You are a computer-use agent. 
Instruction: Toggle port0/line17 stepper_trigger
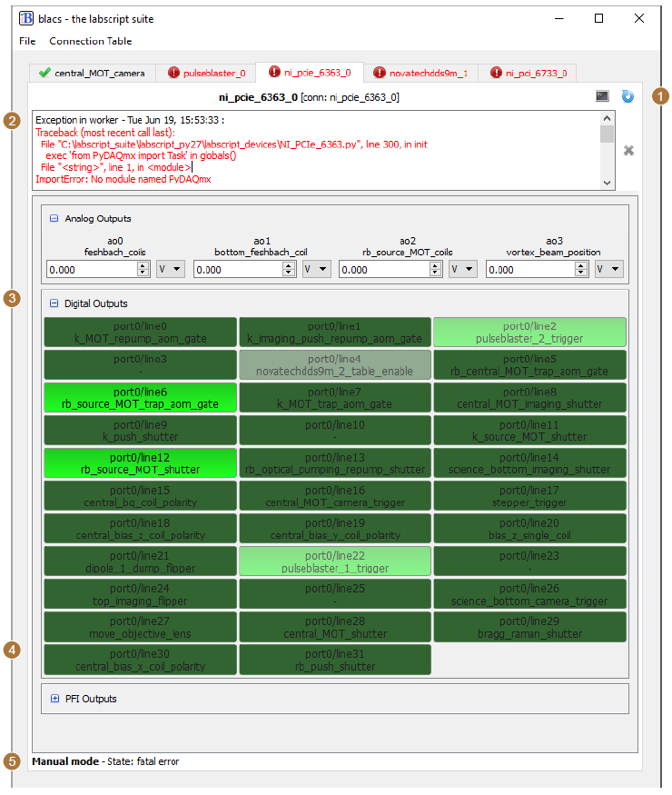click(529, 496)
